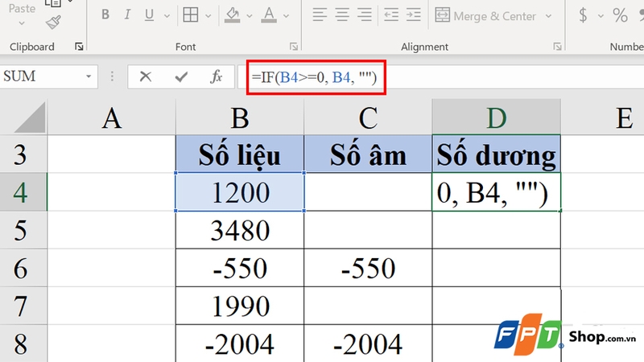
Task: Confirm formula with checkmark
Action: click(x=180, y=76)
